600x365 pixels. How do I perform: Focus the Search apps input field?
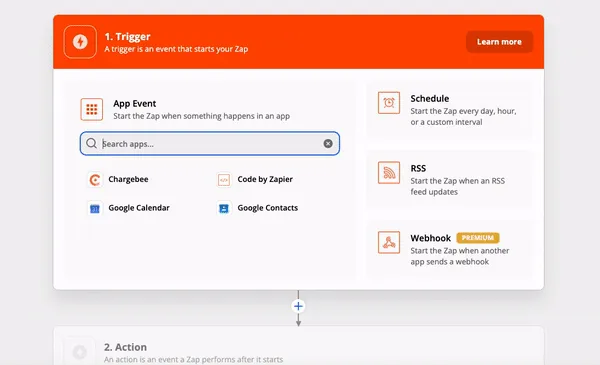210,143
